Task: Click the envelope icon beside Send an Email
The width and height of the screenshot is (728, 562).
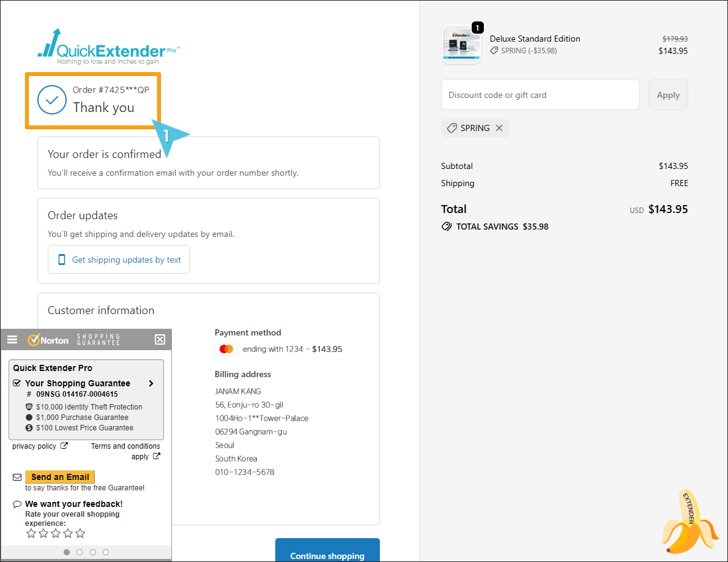Action: [17, 477]
